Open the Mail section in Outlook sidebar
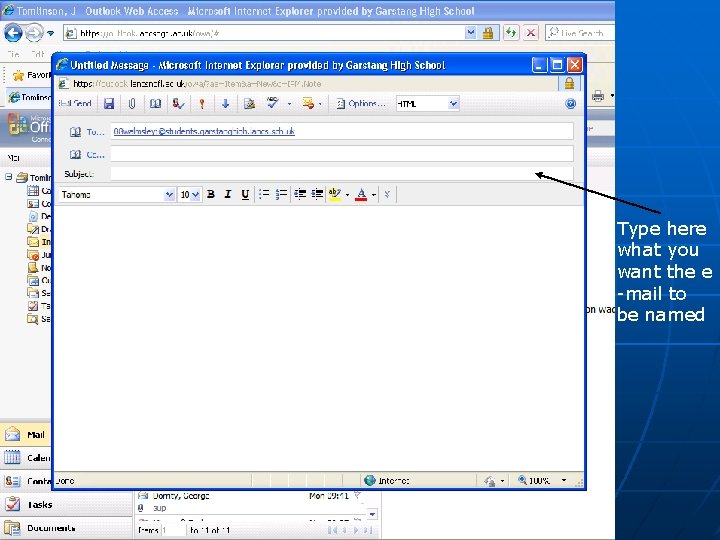720x540 pixels. [25, 434]
